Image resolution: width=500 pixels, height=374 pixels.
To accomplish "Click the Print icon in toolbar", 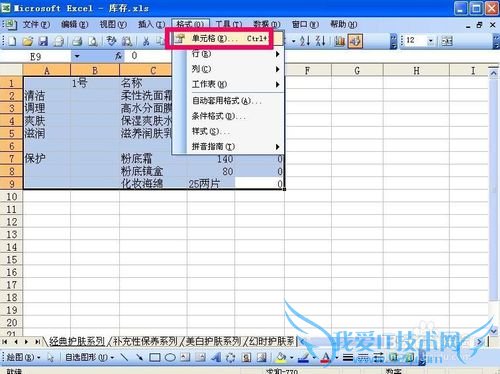I will [x=77, y=41].
